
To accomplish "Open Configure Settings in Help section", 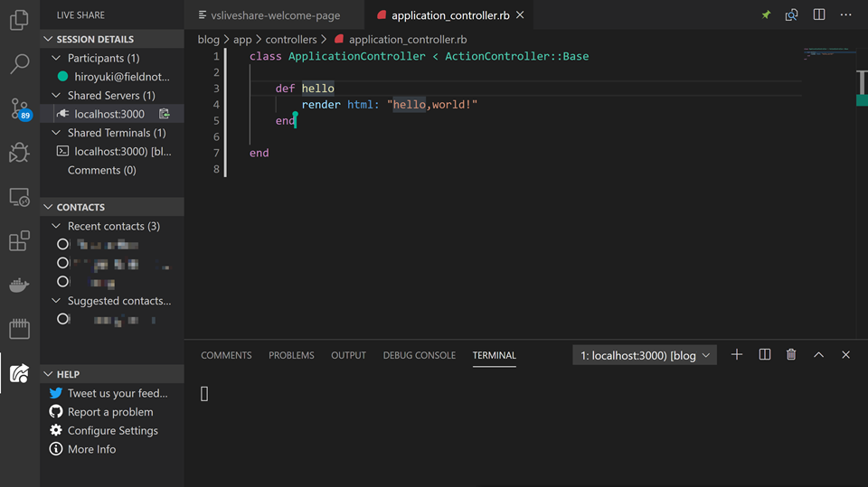I will pyautogui.click(x=112, y=431).
